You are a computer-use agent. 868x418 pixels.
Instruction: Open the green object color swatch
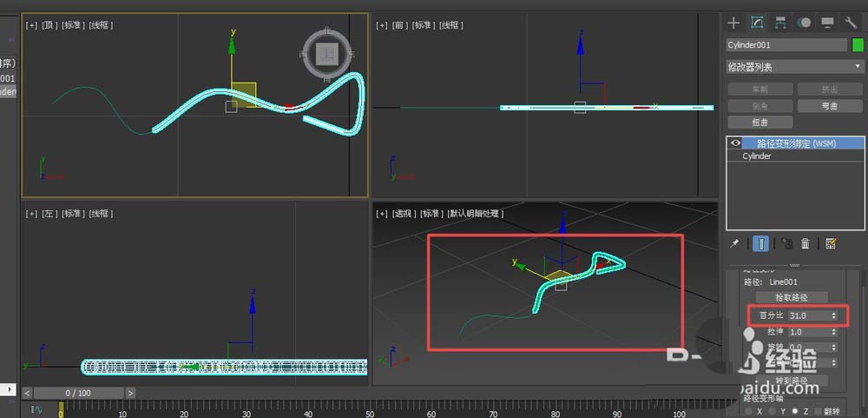tap(858, 45)
